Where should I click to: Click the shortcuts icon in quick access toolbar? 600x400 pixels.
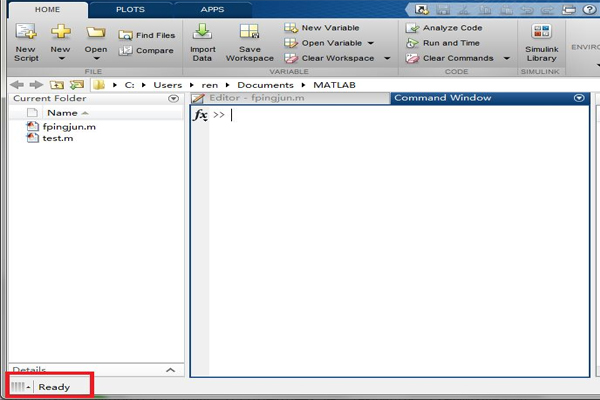click(x=422, y=10)
